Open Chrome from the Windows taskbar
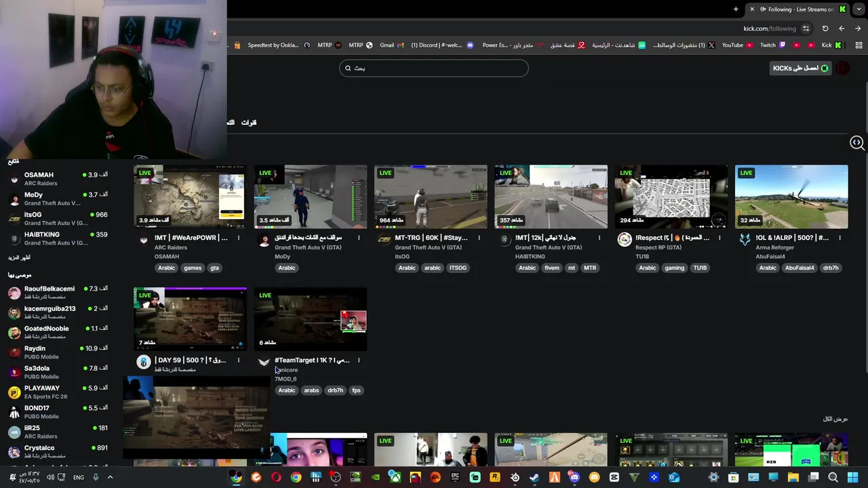Viewport: 868px width, 488px height. coord(296,477)
